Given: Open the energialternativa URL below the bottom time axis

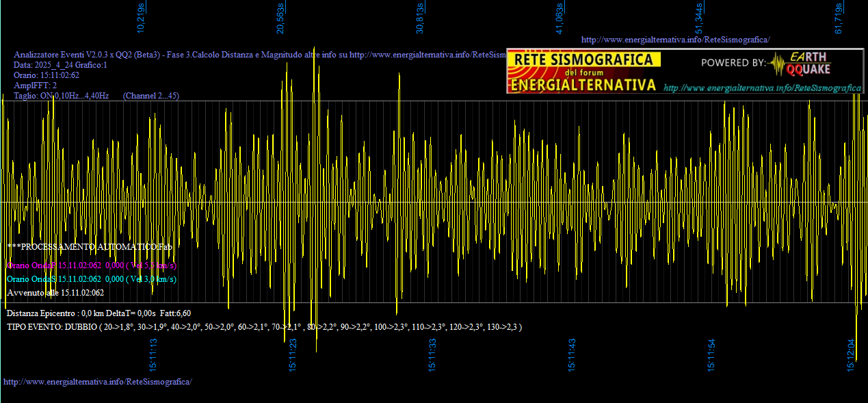Looking at the screenshot, I should click(98, 381).
